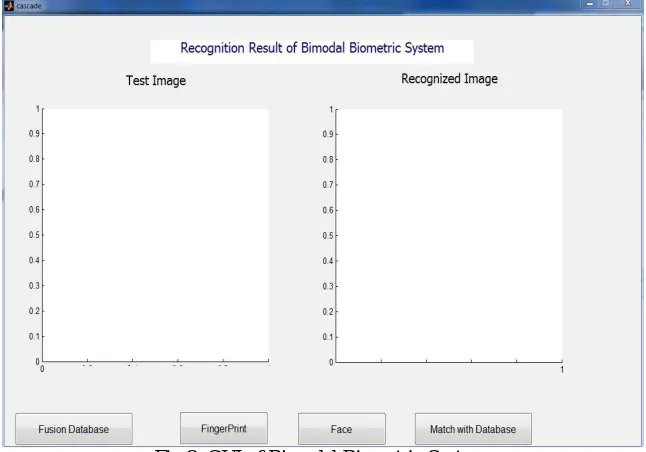Click Match with Database button
Screen dimensions: 646x452
(x=473, y=429)
